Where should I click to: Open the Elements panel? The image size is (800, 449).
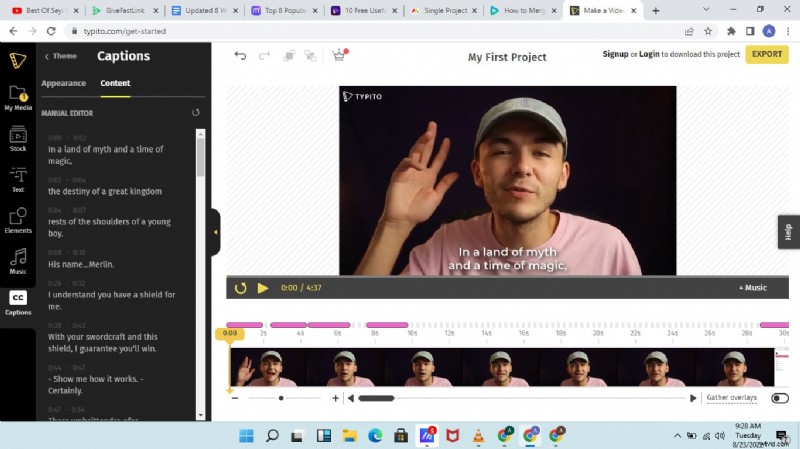coord(17,221)
